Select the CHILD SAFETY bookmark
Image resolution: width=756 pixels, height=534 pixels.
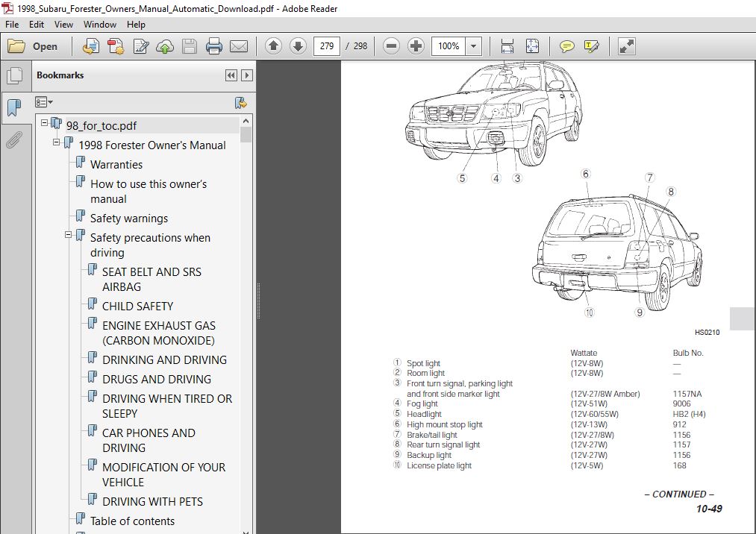click(x=137, y=306)
